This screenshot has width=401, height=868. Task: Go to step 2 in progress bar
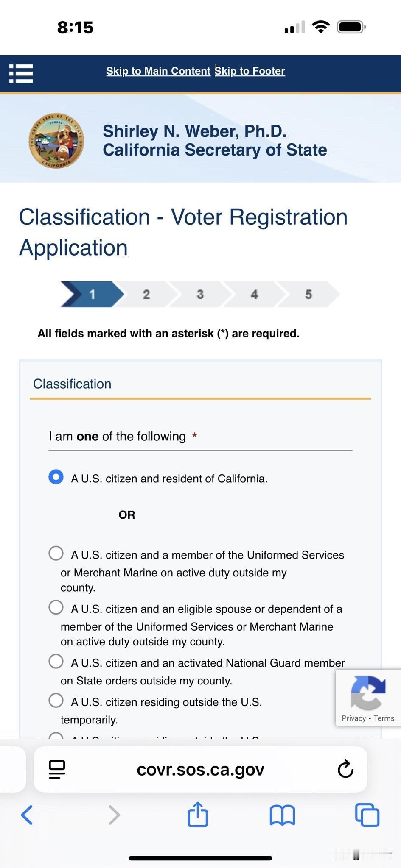tap(146, 294)
